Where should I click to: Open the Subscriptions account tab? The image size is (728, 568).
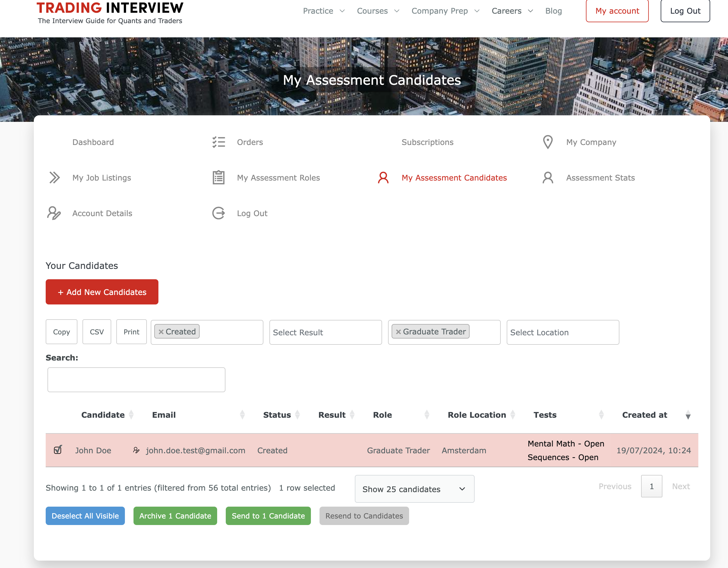pos(427,142)
